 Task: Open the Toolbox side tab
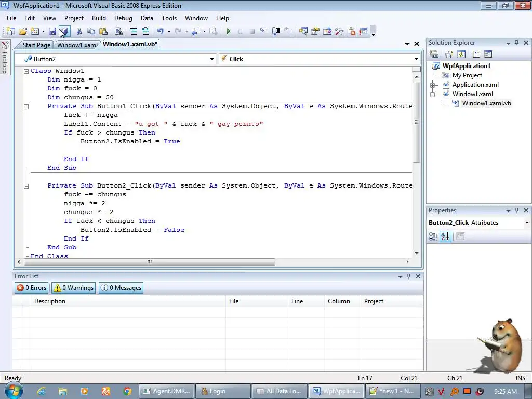[x=5, y=57]
